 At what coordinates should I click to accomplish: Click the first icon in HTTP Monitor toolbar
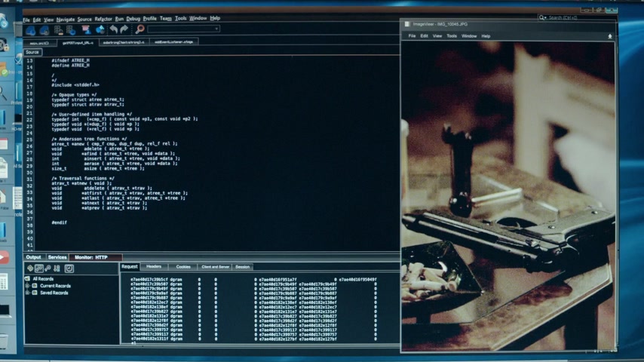tap(29, 268)
